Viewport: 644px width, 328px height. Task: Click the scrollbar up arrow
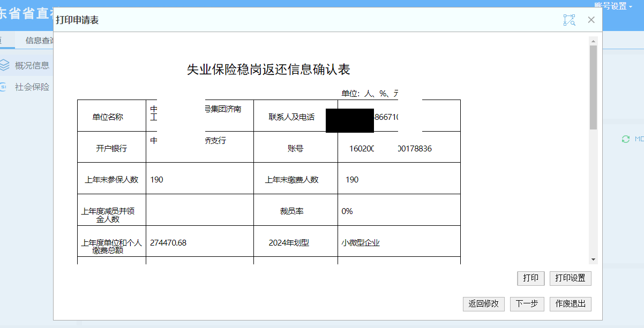593,41
